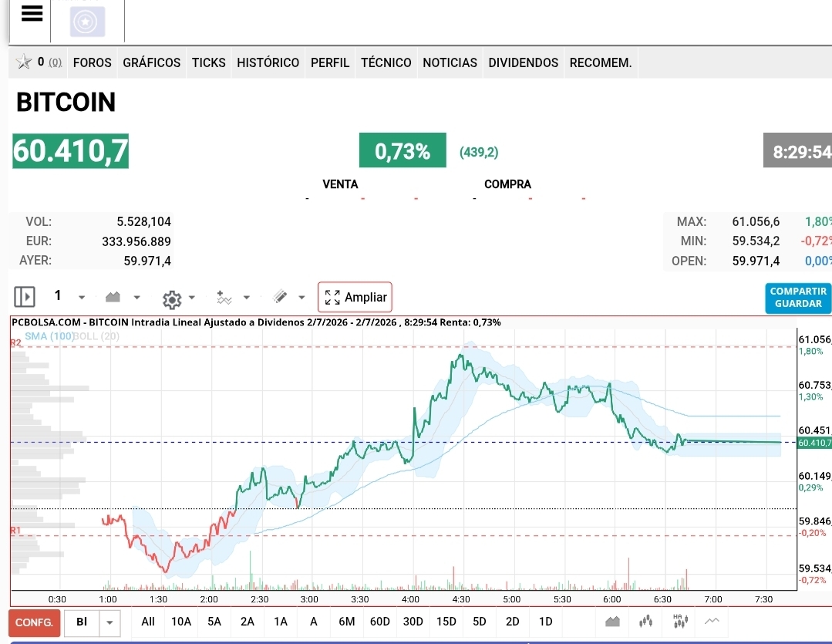Toggle the chart side panel icon
Screen dimensions: 832x644
pos(25,297)
